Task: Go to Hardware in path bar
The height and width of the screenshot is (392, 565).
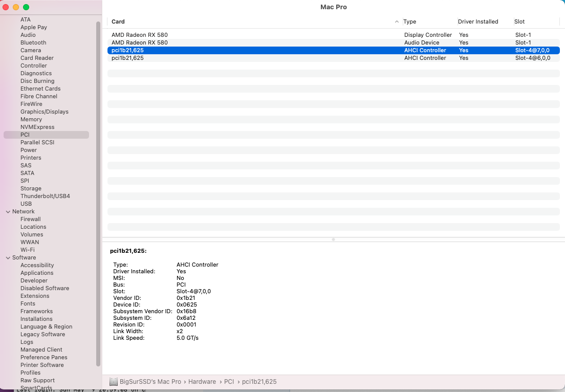Action: [202, 382]
